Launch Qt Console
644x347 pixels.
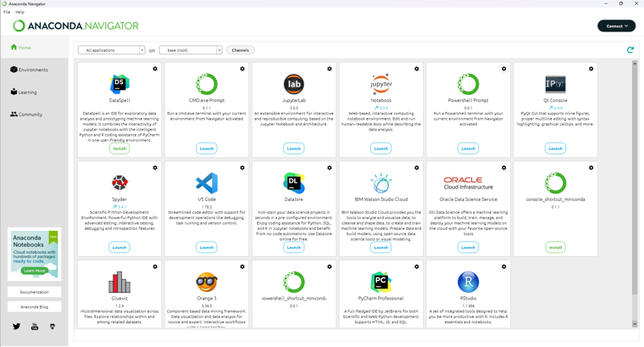[555, 148]
